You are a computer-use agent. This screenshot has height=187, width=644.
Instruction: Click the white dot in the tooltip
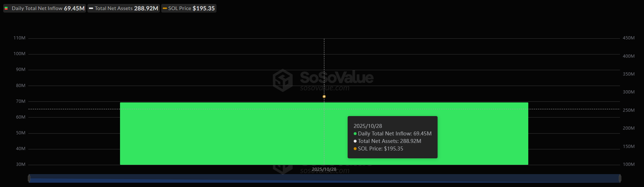355,141
